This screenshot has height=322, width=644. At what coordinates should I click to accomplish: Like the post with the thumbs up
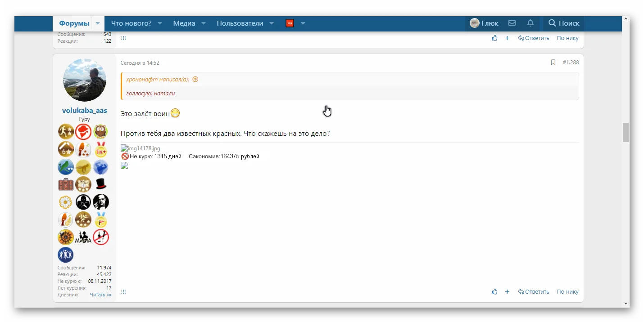(494, 291)
